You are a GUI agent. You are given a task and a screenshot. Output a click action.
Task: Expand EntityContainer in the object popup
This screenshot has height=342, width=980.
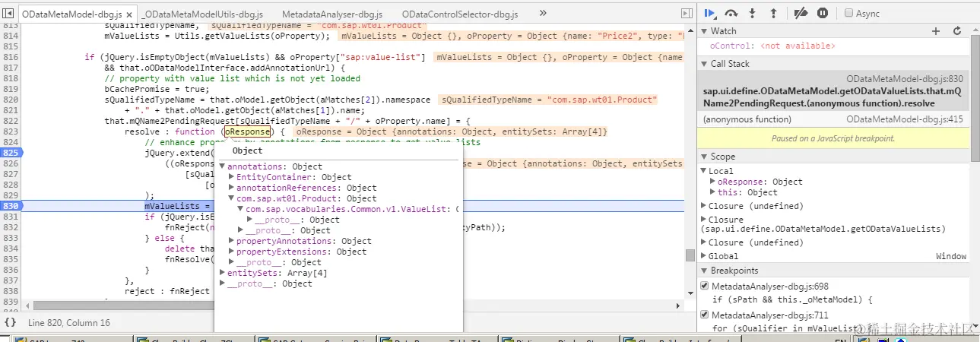(x=231, y=177)
